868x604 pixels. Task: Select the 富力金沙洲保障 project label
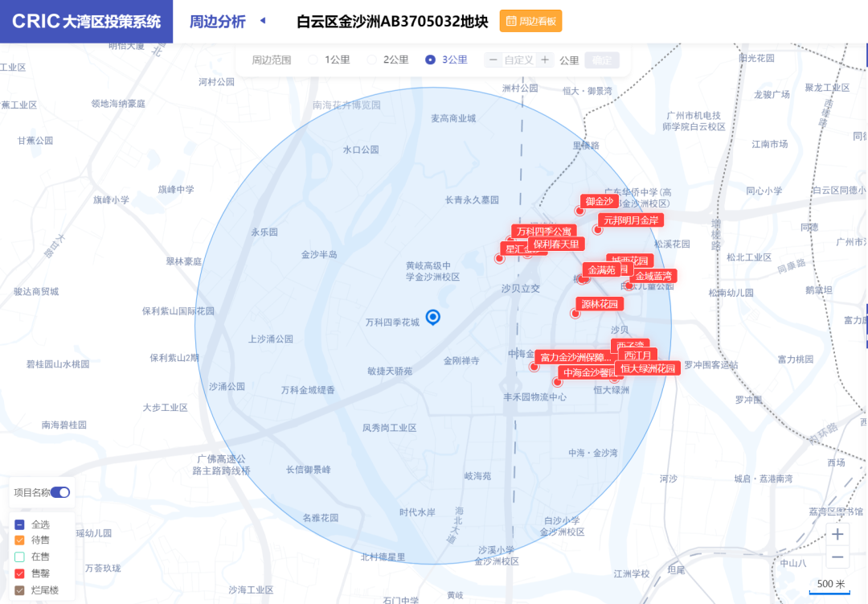point(575,357)
